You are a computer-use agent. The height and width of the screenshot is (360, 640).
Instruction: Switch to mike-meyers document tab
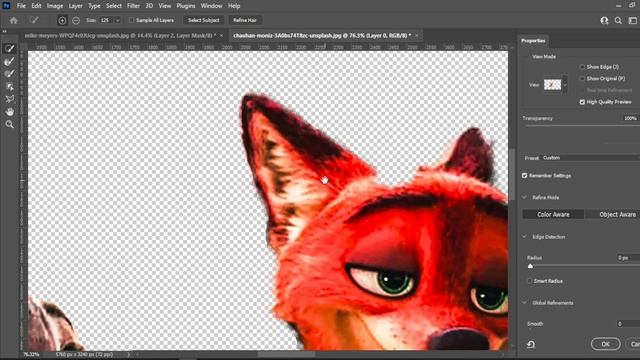[120, 36]
